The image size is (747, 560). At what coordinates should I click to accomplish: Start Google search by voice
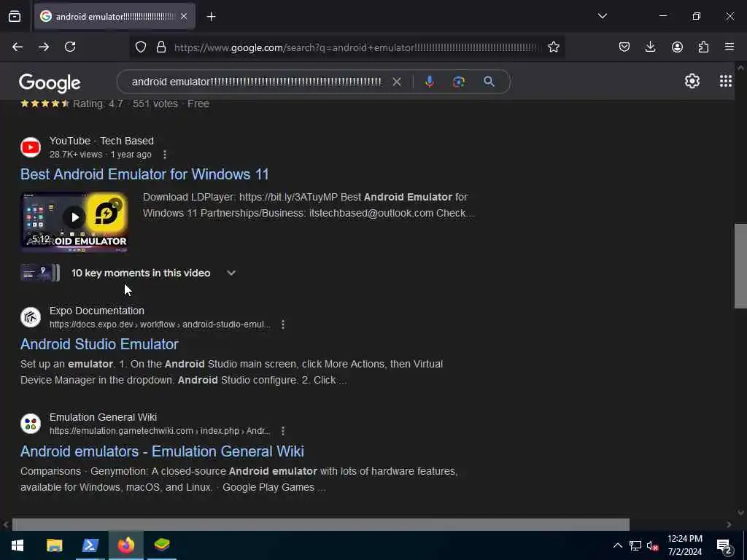coord(429,82)
